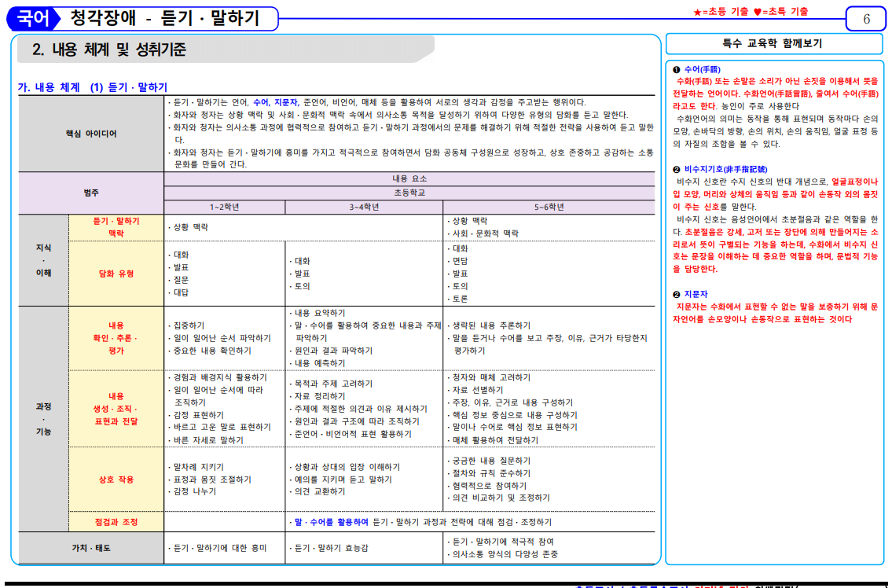The width and height of the screenshot is (892, 588).
Task: Select the '면담' item under 5~6학년
Action: tap(460, 261)
